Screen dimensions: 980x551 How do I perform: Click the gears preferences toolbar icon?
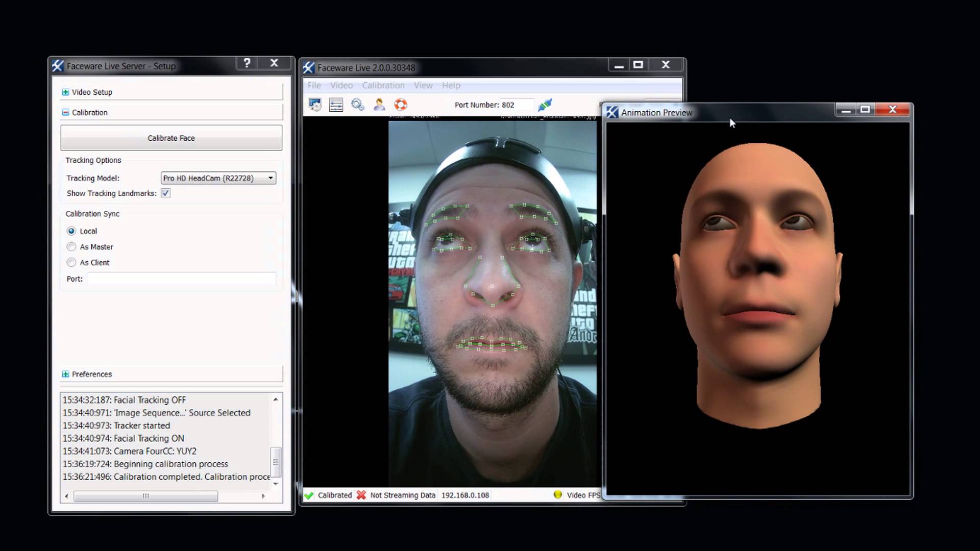(358, 105)
